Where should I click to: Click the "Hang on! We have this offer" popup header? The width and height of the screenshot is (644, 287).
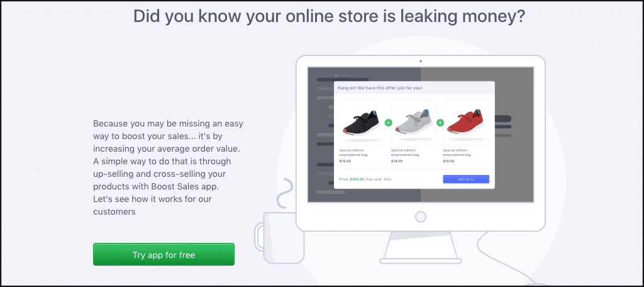[414, 88]
